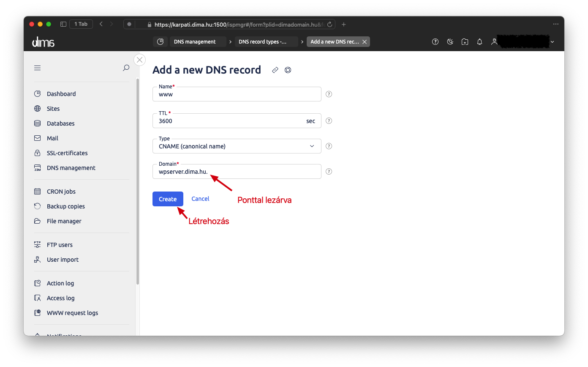Open Sites in the sidebar
This screenshot has width=588, height=367.
pyautogui.click(x=53, y=109)
